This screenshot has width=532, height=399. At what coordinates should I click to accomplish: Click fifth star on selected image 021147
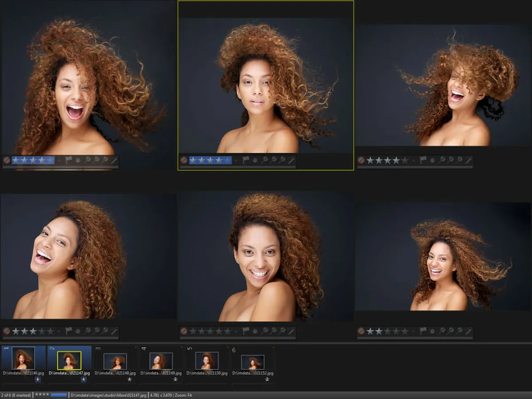click(227, 160)
